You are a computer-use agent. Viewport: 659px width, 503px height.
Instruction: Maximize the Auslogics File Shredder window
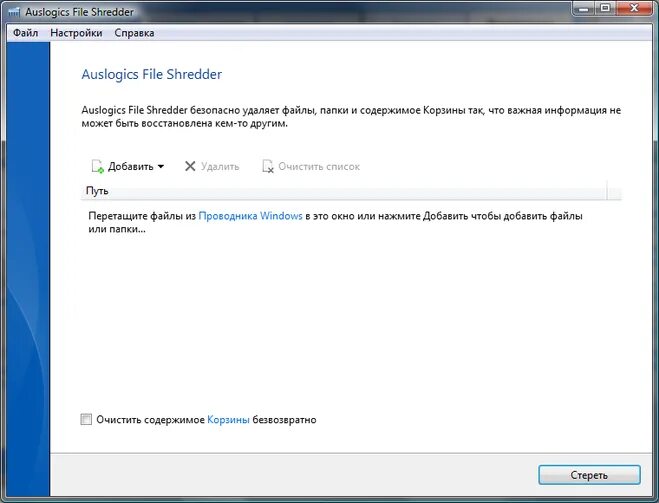[x=605, y=8]
